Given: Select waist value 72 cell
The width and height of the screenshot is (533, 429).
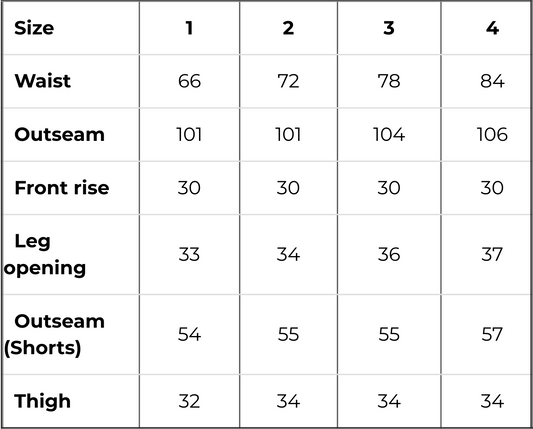Looking at the screenshot, I should pyautogui.click(x=289, y=81).
